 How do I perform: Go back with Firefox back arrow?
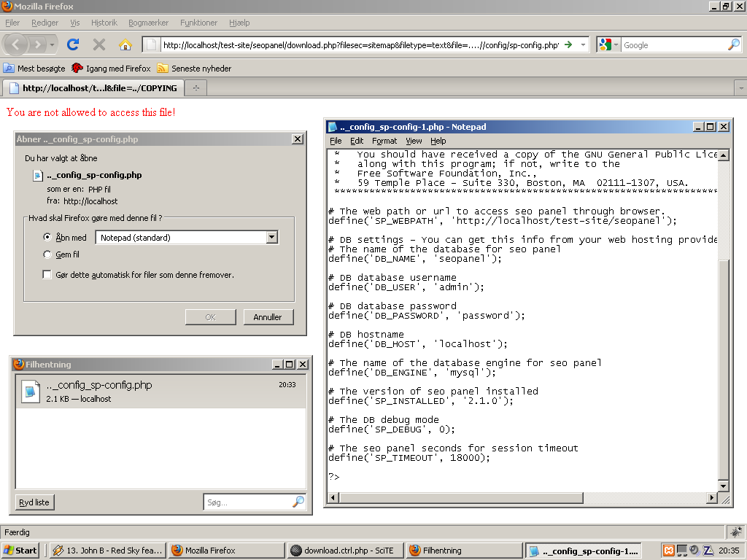(16, 44)
